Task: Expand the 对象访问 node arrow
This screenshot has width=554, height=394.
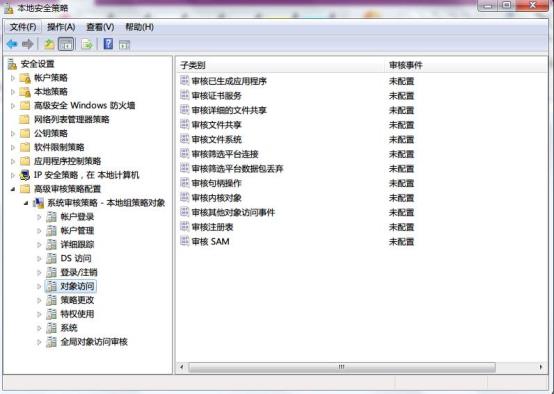Action: [x=39, y=286]
